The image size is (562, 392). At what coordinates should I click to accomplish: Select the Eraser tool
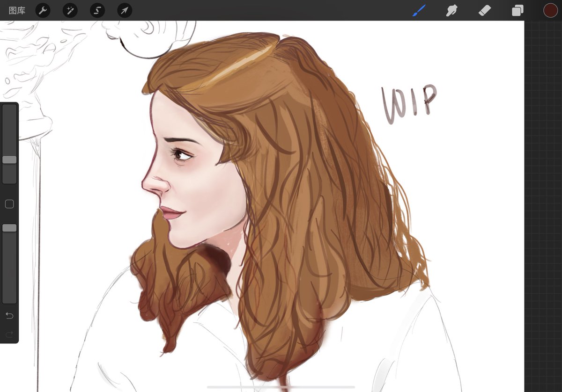pyautogui.click(x=485, y=10)
